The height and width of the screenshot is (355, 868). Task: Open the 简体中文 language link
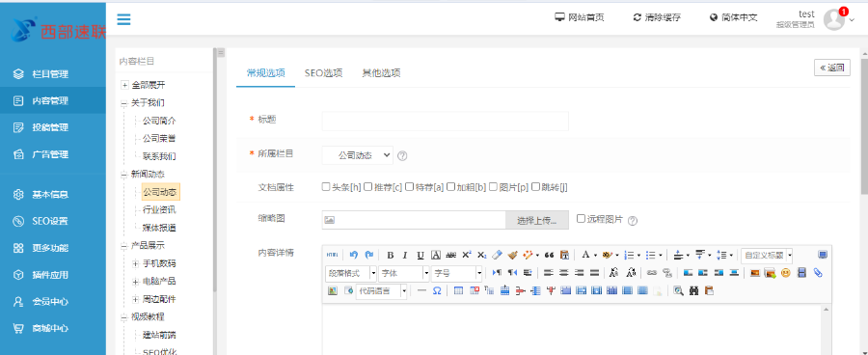click(x=734, y=17)
